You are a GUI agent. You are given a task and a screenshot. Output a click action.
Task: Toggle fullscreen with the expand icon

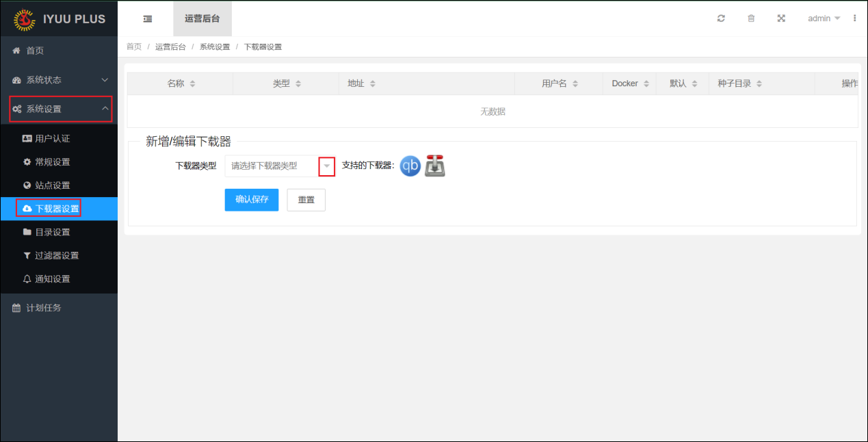[x=781, y=18]
